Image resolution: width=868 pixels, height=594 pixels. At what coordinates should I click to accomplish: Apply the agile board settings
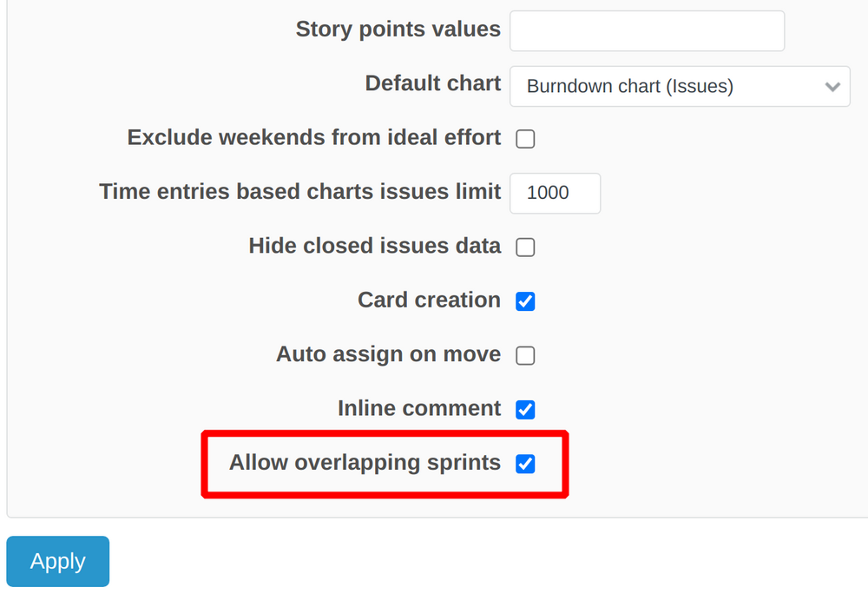click(x=57, y=561)
